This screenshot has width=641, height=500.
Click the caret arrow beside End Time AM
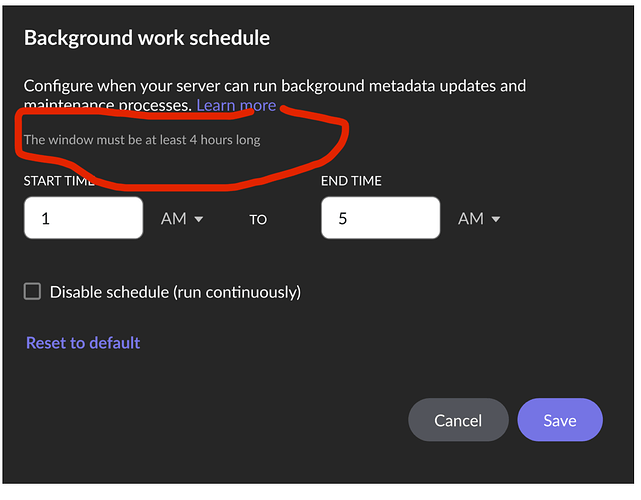click(496, 219)
